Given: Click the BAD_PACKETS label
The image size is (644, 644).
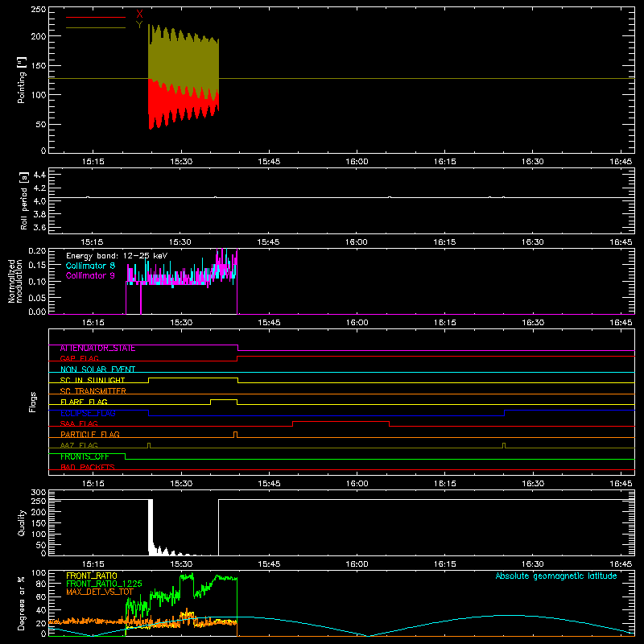Looking at the screenshot, I should (88, 467).
